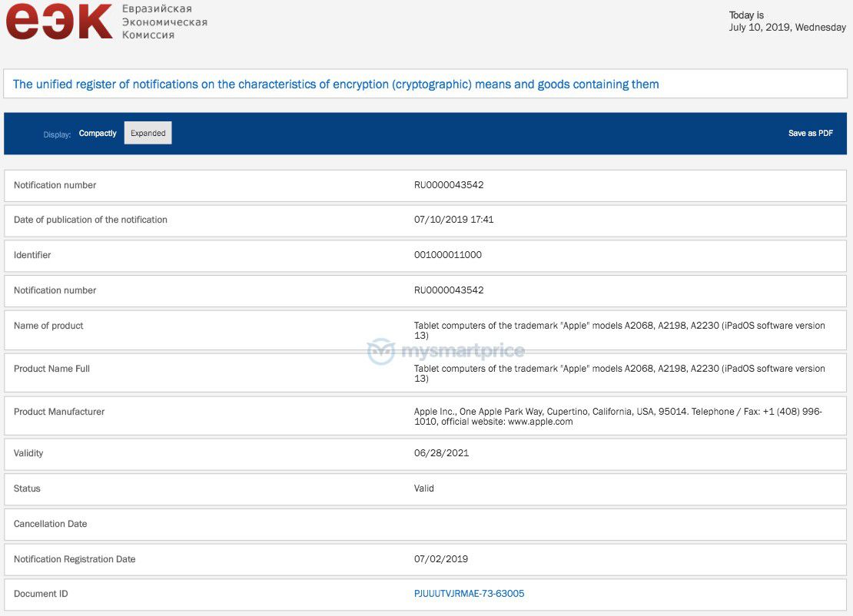Click the Product Name Full description text
The width and height of the screenshot is (853, 616).
[x=619, y=373]
